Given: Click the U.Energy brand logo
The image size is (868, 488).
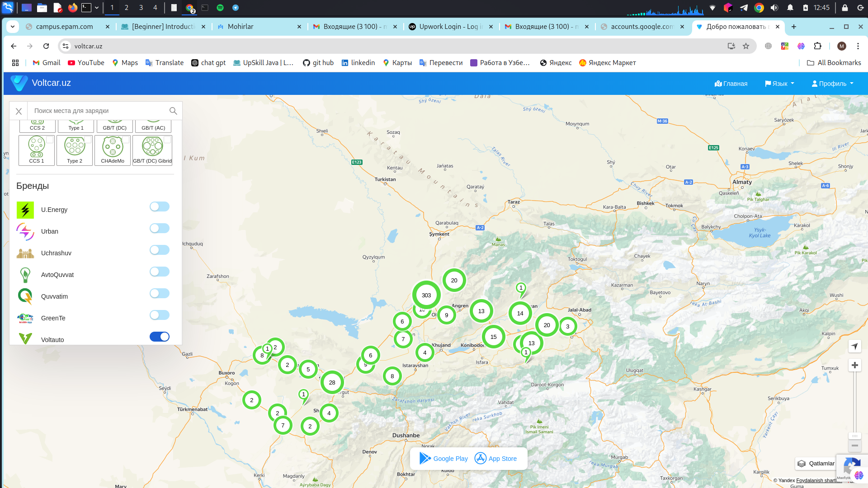Looking at the screenshot, I should tap(25, 210).
